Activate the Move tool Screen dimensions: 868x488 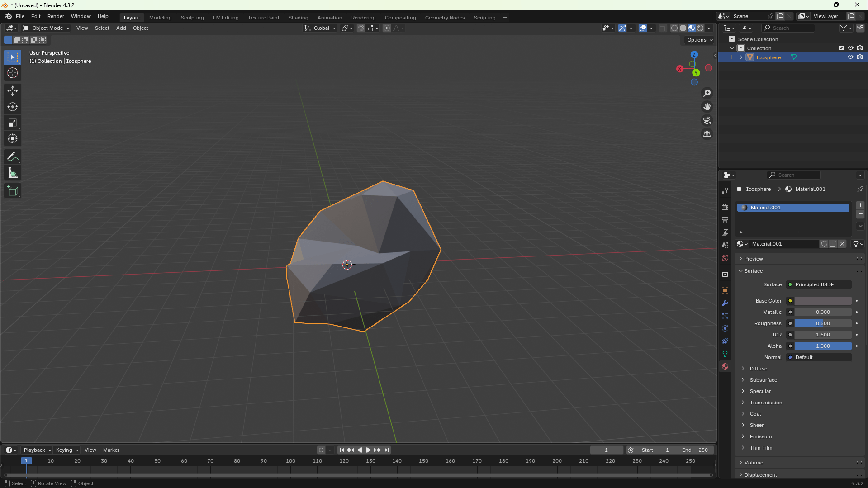(13, 91)
